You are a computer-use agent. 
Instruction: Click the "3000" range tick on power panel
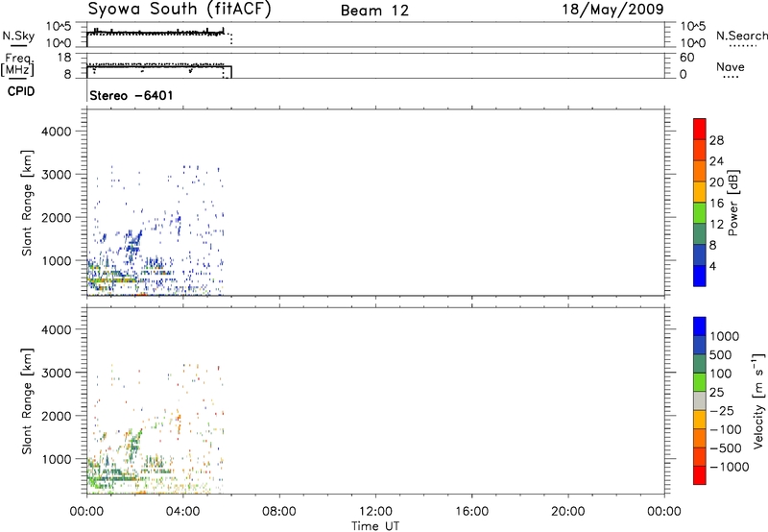[x=56, y=175]
